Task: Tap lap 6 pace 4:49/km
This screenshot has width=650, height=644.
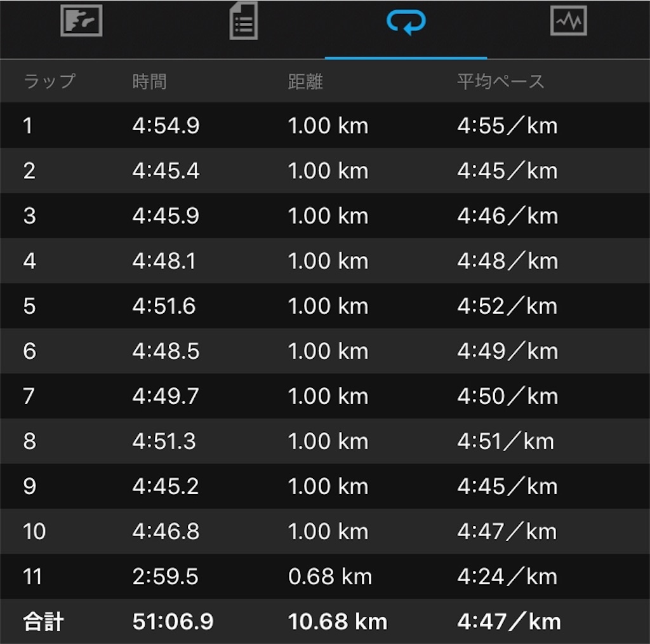Action: tap(507, 351)
